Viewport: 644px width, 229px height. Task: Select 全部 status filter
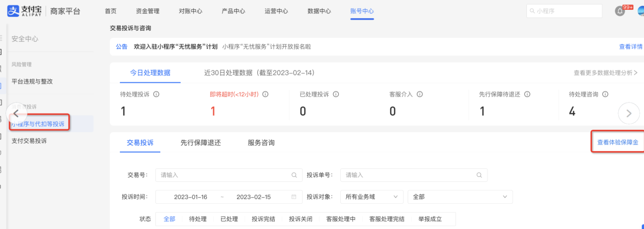(169, 219)
